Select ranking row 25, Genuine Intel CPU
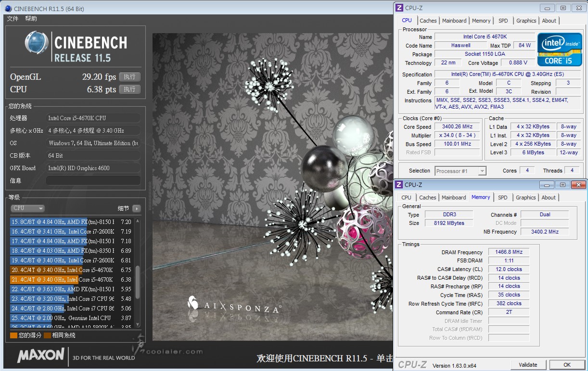 [x=72, y=318]
